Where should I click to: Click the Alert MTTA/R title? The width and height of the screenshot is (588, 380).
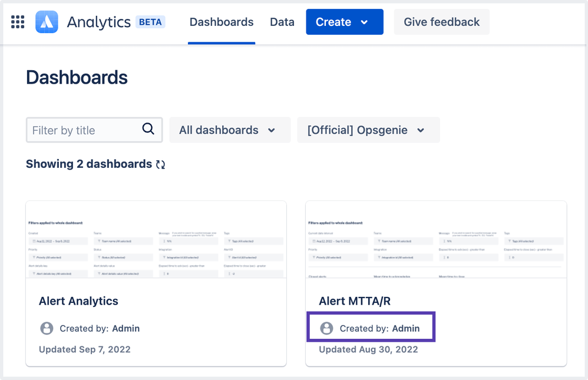(355, 301)
